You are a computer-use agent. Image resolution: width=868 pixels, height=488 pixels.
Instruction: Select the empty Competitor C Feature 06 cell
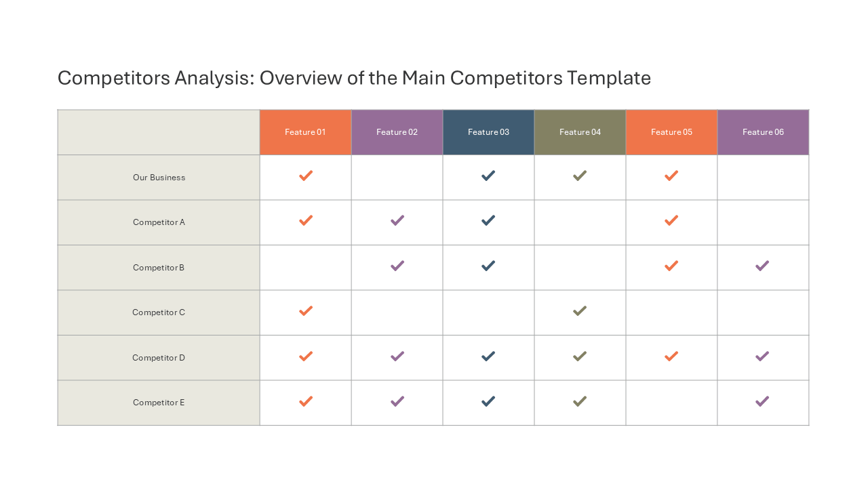[x=763, y=312]
